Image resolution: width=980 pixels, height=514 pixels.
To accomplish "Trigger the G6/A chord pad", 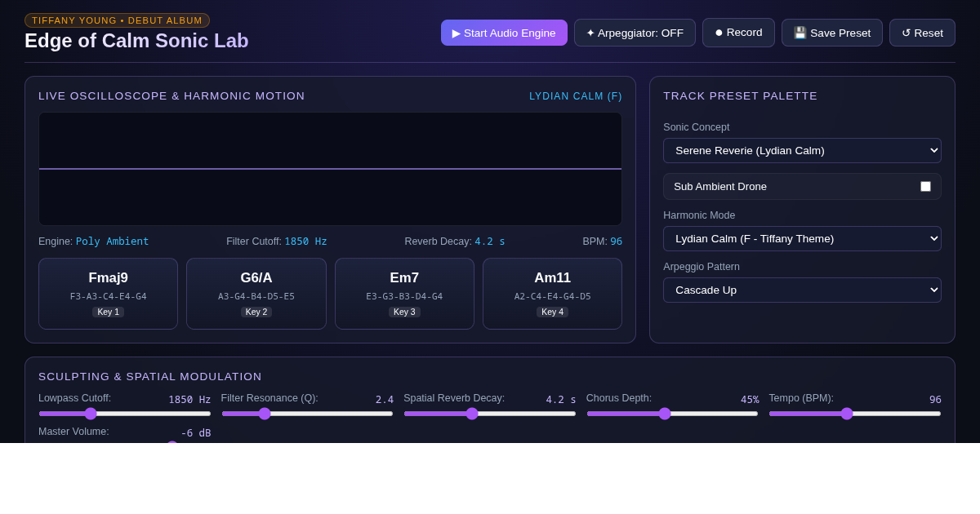I will tap(256, 294).
